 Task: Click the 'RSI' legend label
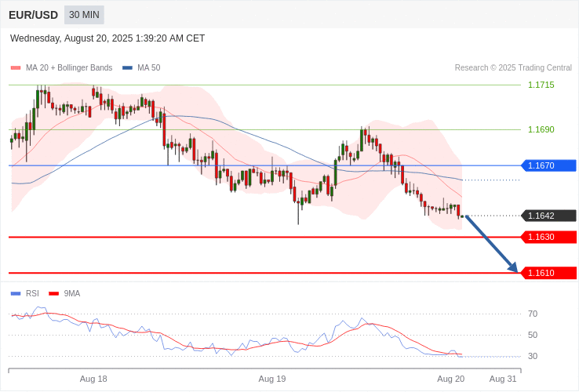(x=32, y=294)
